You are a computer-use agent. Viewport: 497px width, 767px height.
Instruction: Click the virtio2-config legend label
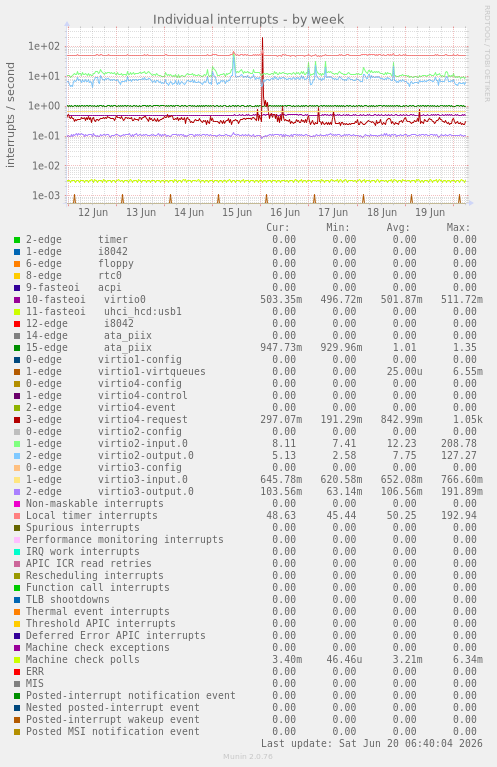click(x=140, y=431)
